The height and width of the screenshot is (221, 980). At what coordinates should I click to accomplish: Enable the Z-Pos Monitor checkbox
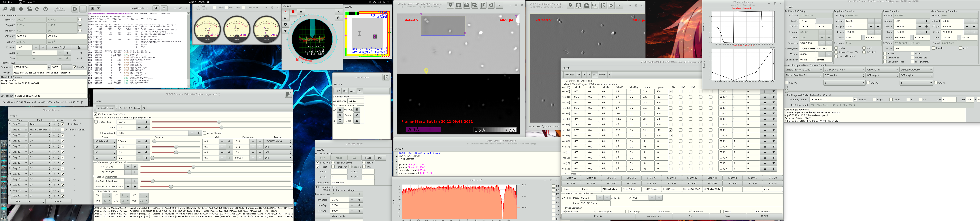click(x=205, y=133)
